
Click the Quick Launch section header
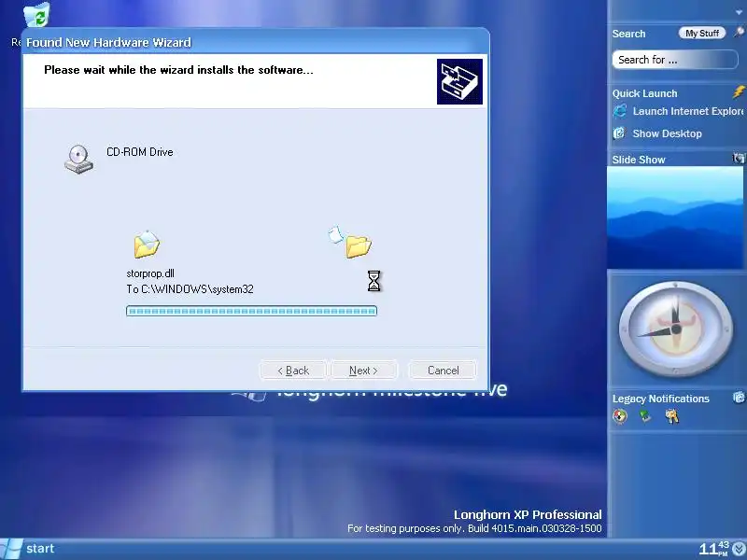click(644, 93)
